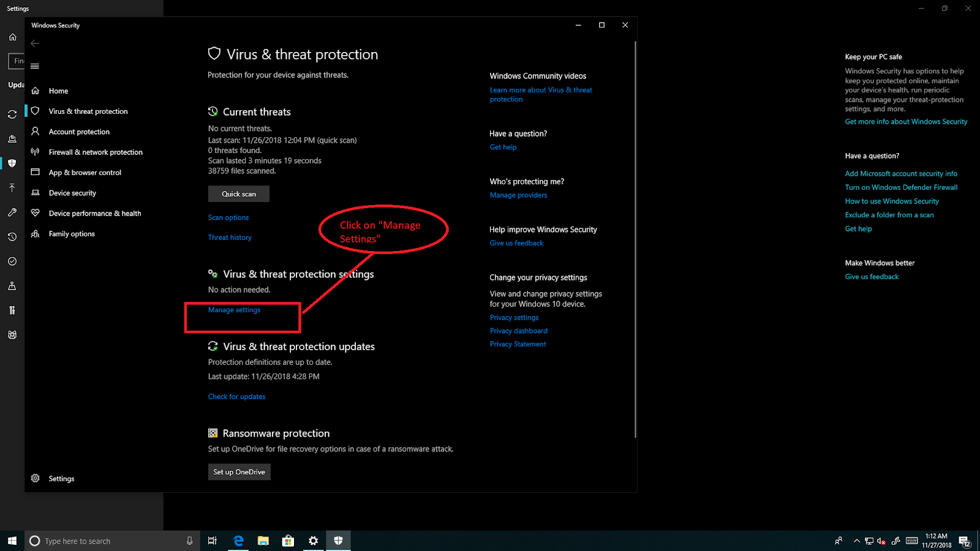
Task: Open App & browser control section
Action: (85, 172)
